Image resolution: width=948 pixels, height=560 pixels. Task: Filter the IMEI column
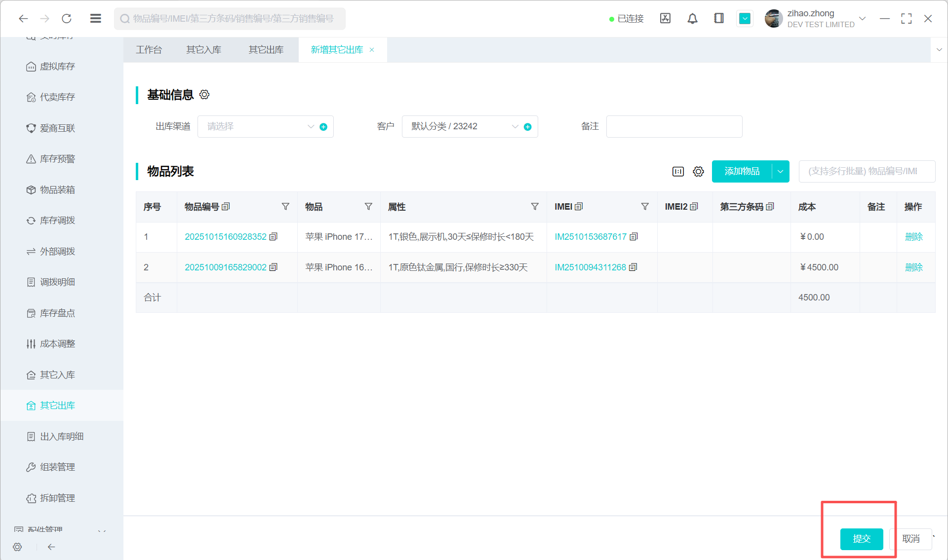click(645, 207)
